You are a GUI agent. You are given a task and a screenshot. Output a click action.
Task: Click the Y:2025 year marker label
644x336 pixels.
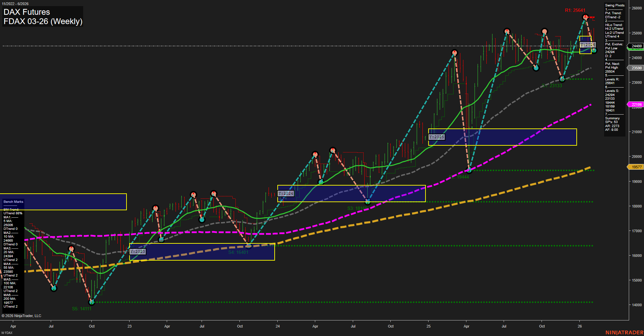[x=436, y=137]
